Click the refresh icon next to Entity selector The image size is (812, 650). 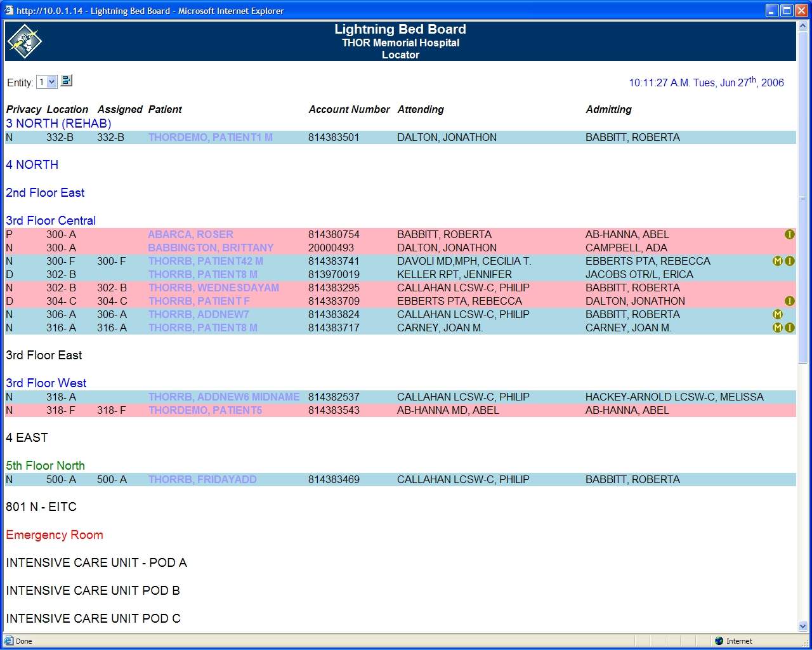pos(66,81)
